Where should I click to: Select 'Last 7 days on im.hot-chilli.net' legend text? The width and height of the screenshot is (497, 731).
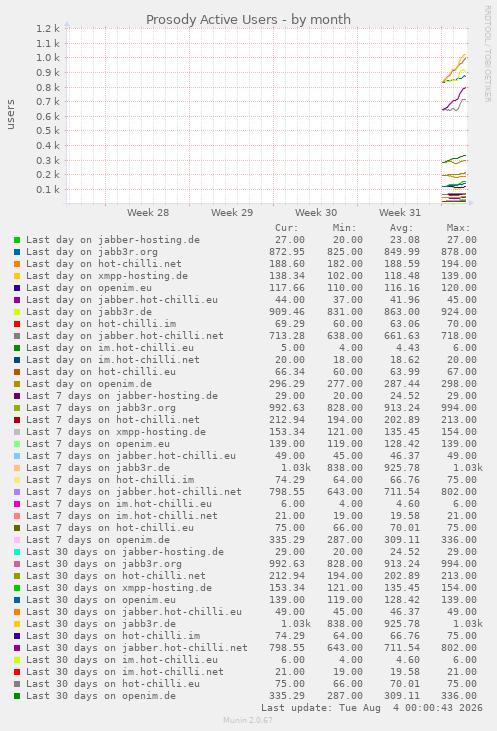[122, 516]
